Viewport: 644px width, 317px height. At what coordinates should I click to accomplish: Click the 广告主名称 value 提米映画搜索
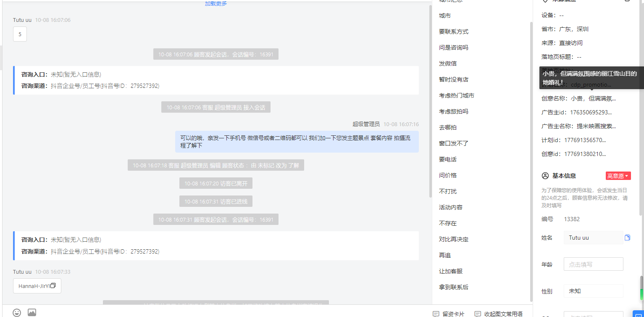(597, 126)
